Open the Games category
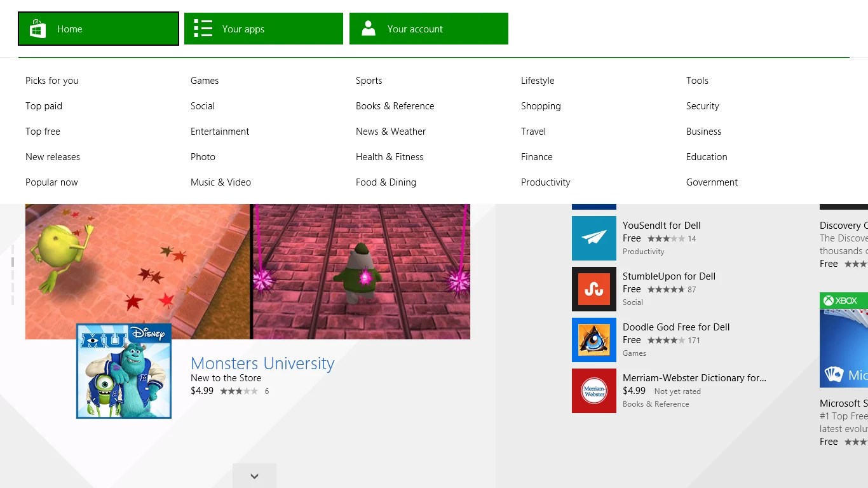The width and height of the screenshot is (868, 488). click(x=205, y=81)
